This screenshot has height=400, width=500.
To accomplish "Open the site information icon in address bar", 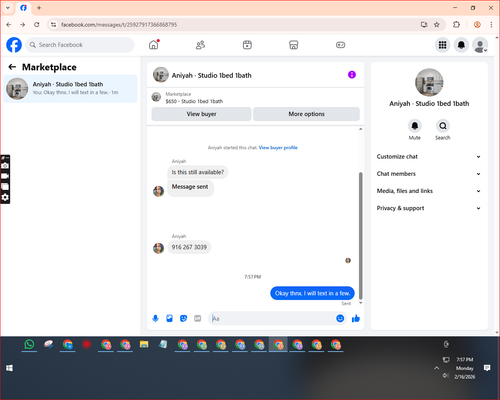I will [53, 24].
